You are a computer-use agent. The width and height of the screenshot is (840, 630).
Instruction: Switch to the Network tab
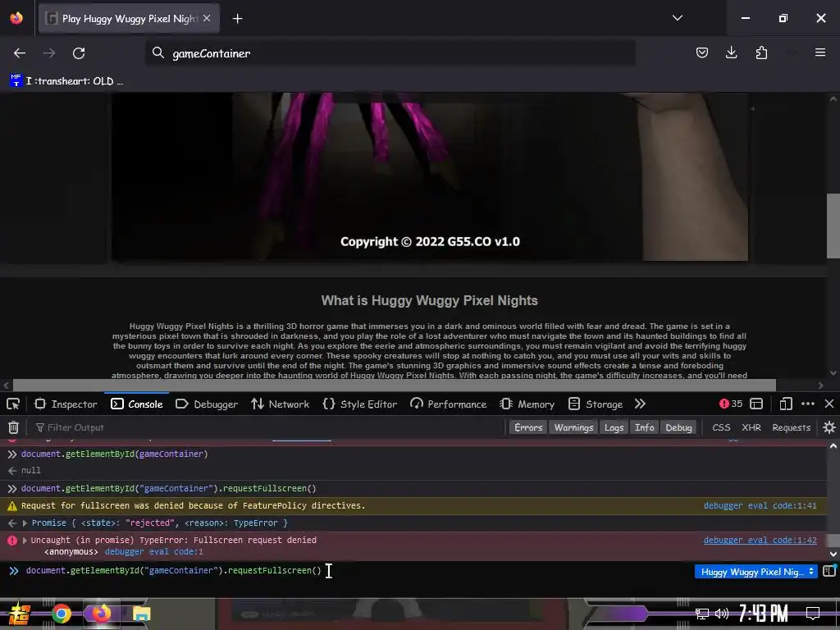pyautogui.click(x=281, y=404)
